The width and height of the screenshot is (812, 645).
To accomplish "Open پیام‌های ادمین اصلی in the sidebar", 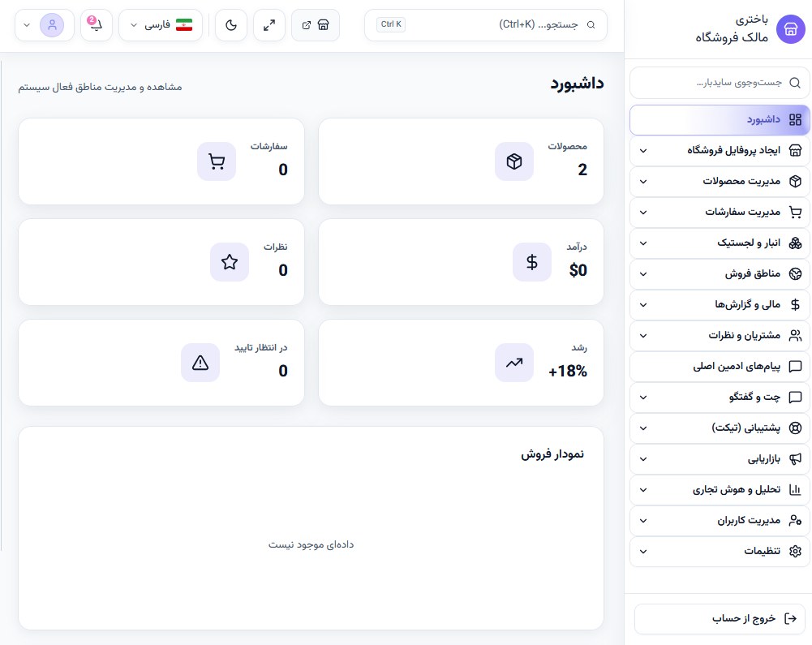I will point(720,366).
